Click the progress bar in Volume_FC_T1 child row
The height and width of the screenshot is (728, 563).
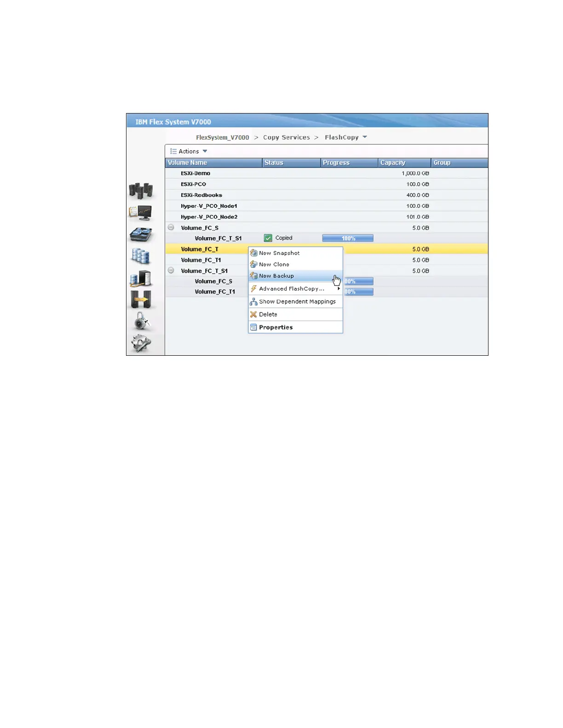[x=358, y=292]
